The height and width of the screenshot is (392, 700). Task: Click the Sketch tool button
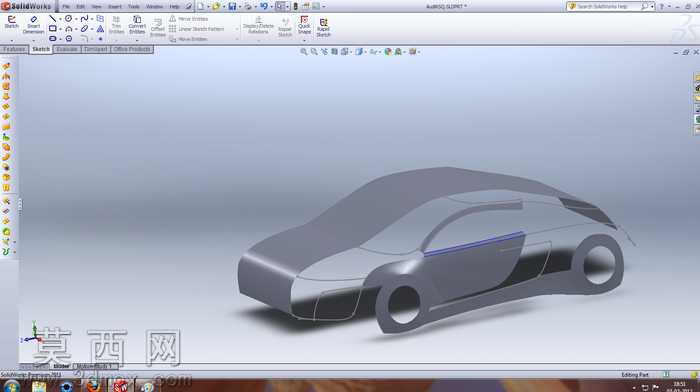pyautogui.click(x=12, y=22)
